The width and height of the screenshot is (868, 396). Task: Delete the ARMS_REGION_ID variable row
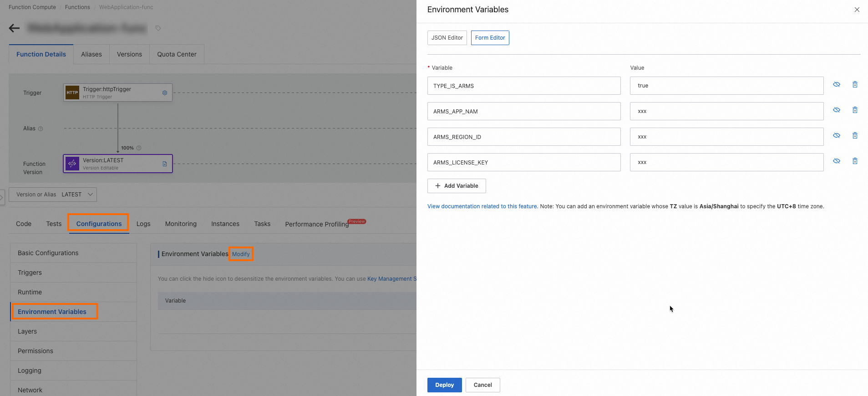[x=855, y=136]
